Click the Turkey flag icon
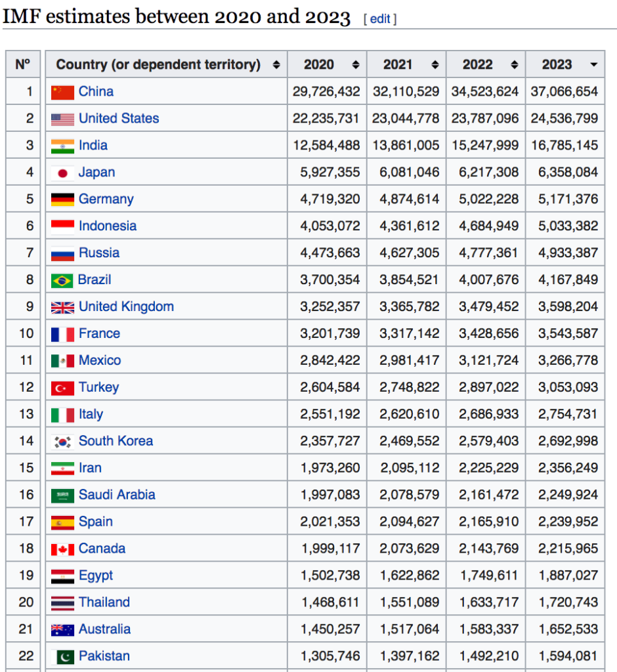The height and width of the screenshot is (672, 617). (62, 388)
